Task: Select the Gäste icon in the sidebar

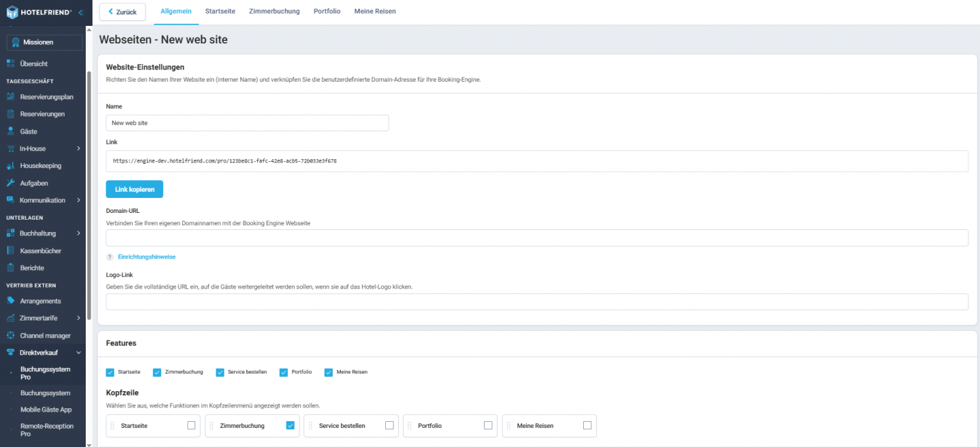Action: point(12,131)
